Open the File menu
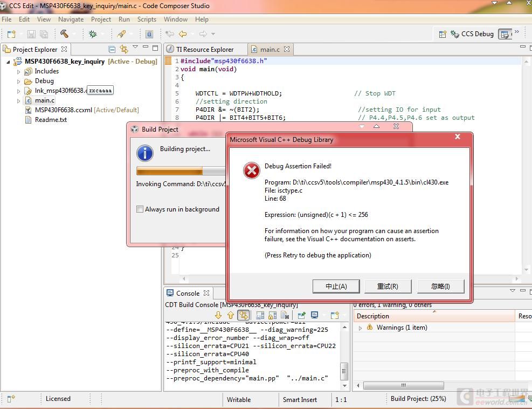The image size is (532, 409). point(6,19)
